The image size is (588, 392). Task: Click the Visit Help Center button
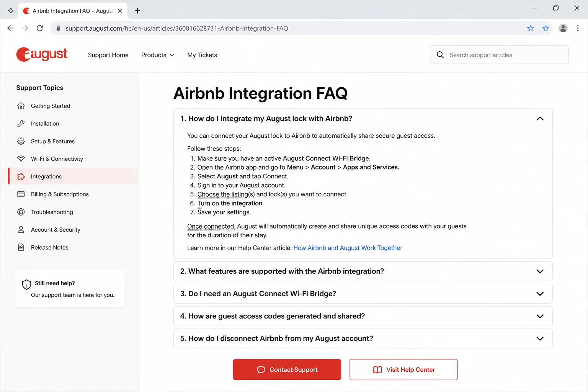click(403, 369)
